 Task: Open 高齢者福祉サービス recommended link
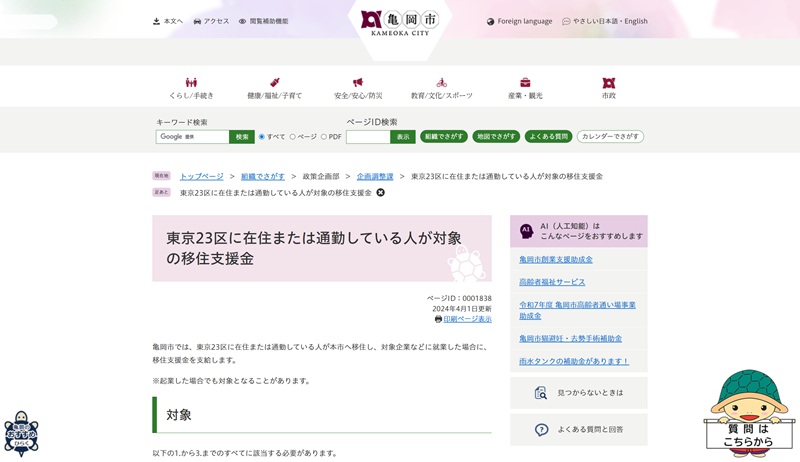tap(552, 282)
